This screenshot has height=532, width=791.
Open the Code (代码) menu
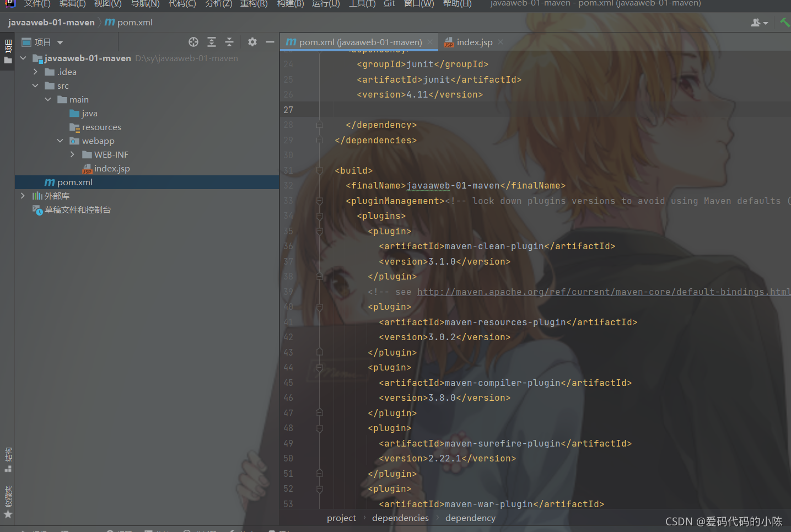[x=182, y=4]
